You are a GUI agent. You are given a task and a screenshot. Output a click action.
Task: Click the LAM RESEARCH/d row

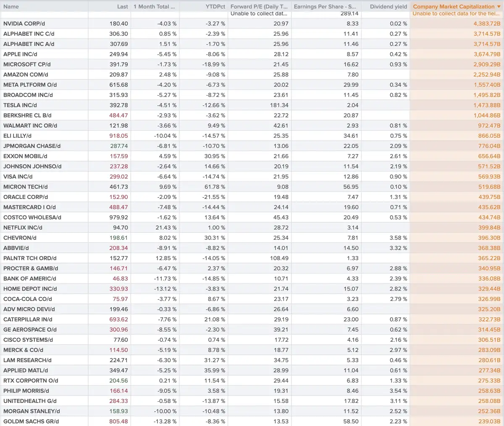252,360
